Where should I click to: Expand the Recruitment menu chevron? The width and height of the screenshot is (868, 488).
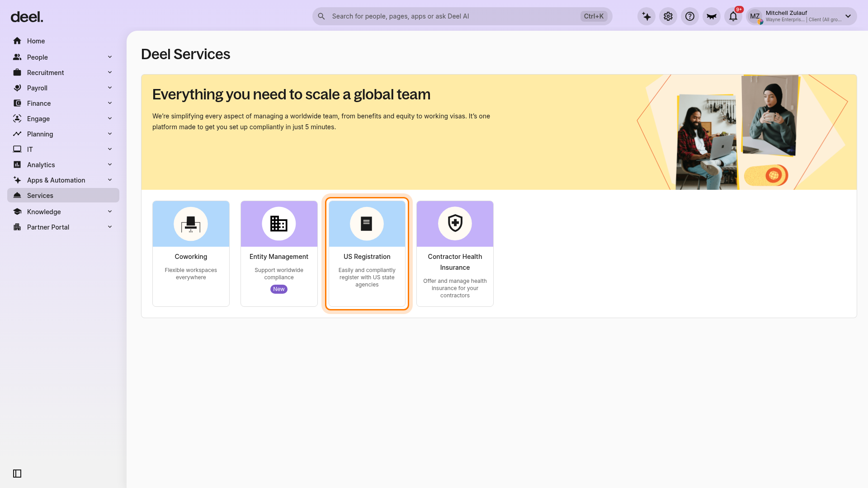pyautogui.click(x=110, y=72)
